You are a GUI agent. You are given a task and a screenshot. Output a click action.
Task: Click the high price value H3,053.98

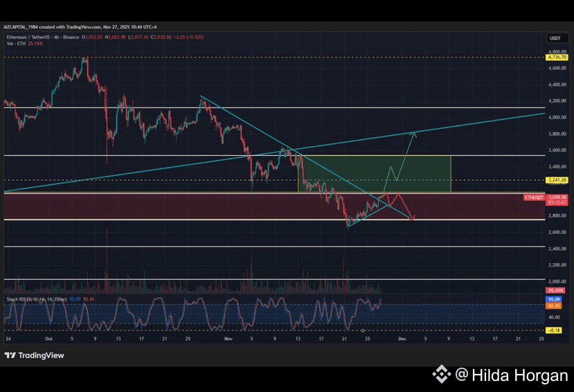coord(116,37)
